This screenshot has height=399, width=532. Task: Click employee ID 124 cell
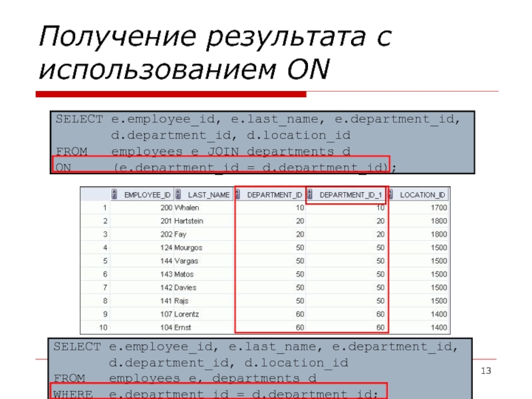click(x=142, y=247)
